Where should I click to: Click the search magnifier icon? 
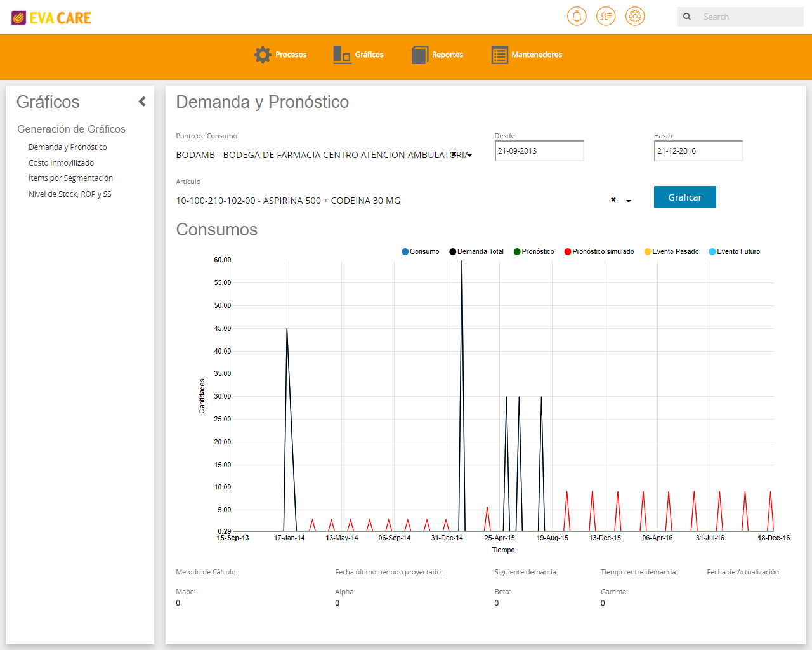click(687, 17)
